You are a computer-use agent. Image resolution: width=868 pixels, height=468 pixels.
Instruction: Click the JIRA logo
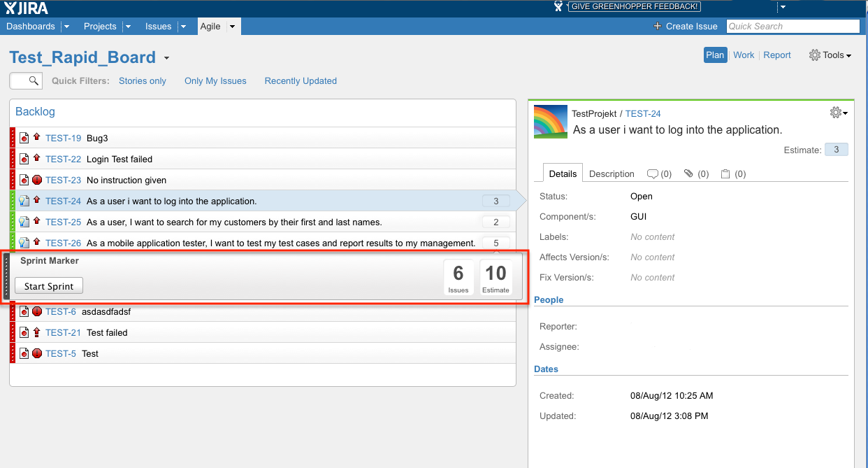tap(26, 8)
